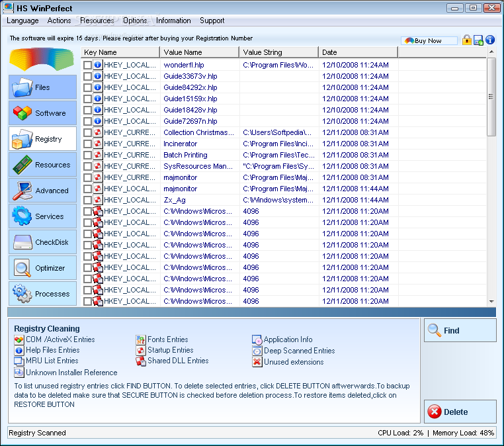The image size is (504, 446).
Task: Open the Language menu
Action: point(22,21)
